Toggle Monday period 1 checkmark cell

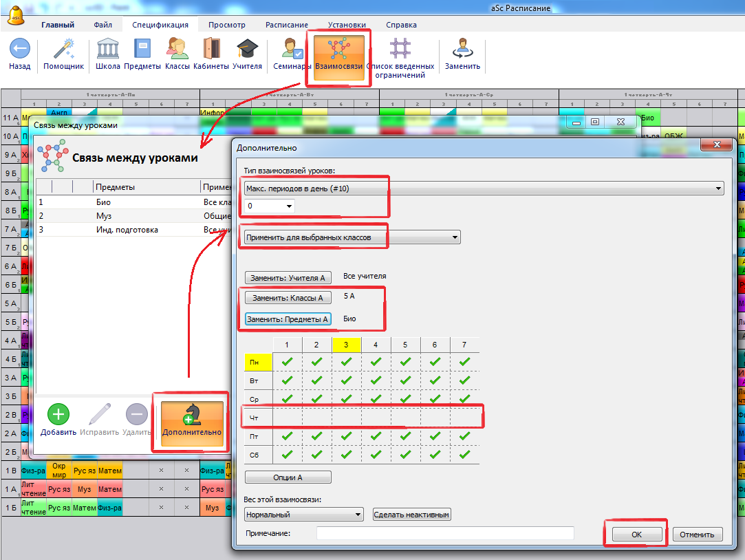[287, 360]
